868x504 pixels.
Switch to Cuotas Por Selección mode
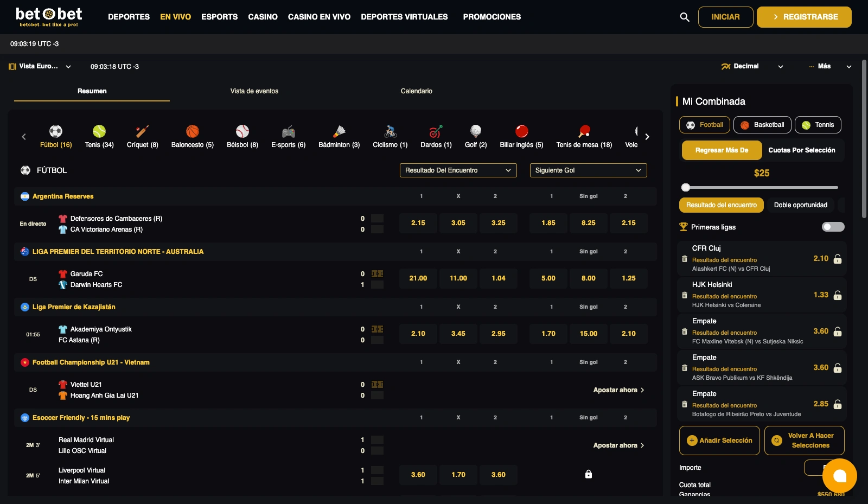pos(802,150)
